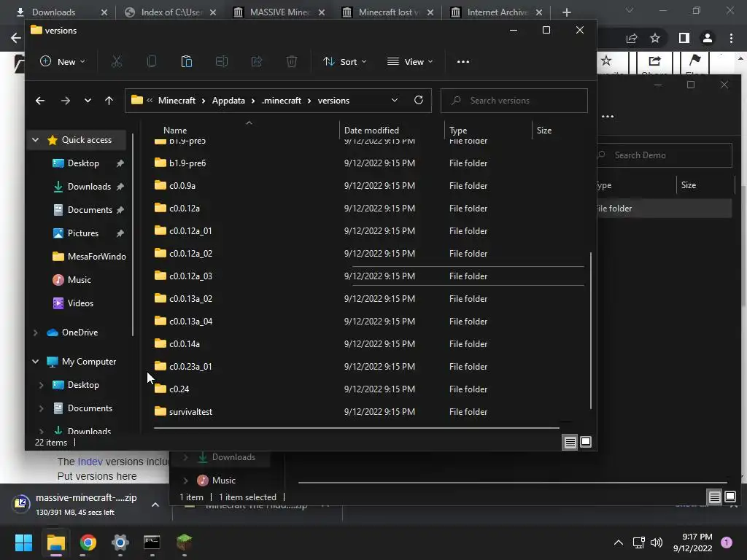747x560 pixels.
Task: Go back in versions folder window
Action: pos(40,101)
